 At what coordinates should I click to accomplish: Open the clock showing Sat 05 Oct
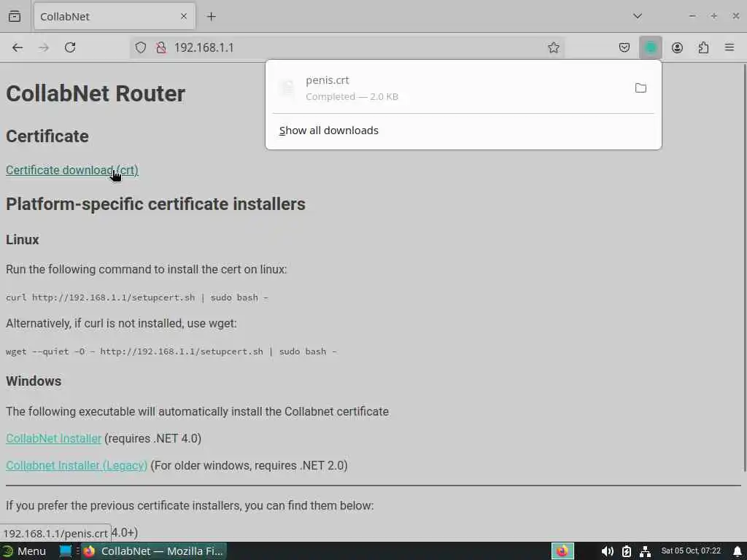[x=691, y=551]
